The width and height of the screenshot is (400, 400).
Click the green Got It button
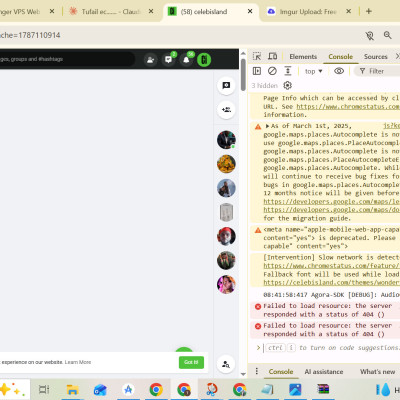click(191, 362)
